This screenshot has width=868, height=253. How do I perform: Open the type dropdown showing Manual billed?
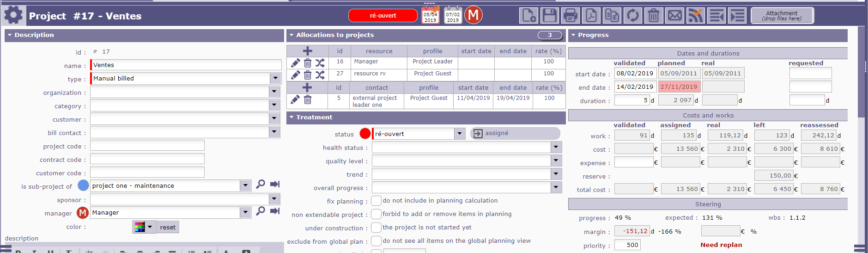click(275, 79)
